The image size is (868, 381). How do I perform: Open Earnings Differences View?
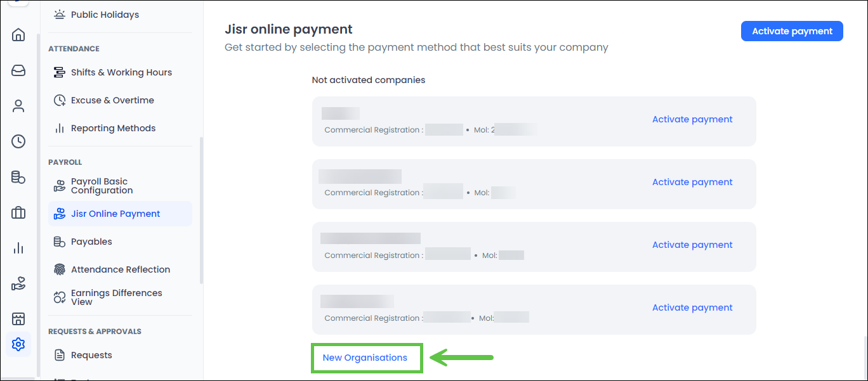(116, 297)
